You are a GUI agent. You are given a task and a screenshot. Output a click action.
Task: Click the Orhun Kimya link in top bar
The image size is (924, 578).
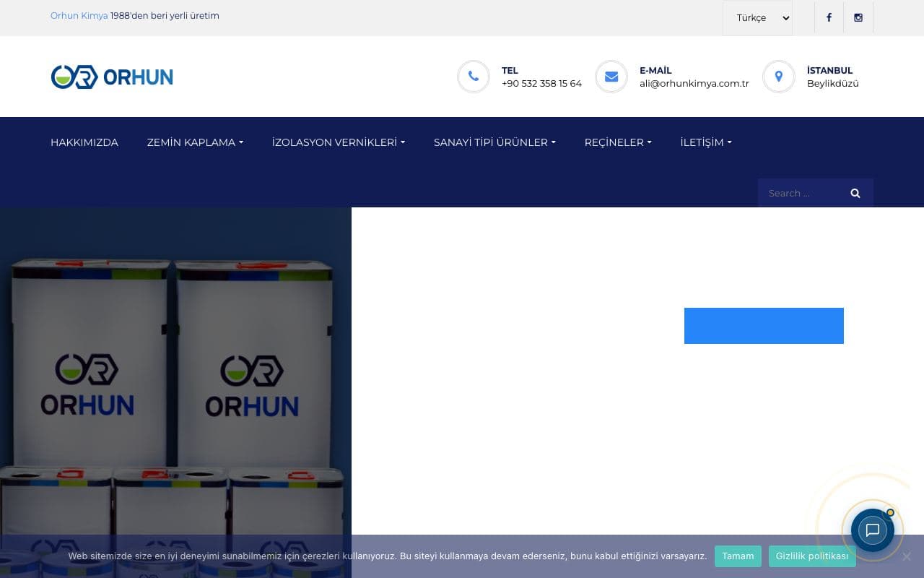click(79, 16)
